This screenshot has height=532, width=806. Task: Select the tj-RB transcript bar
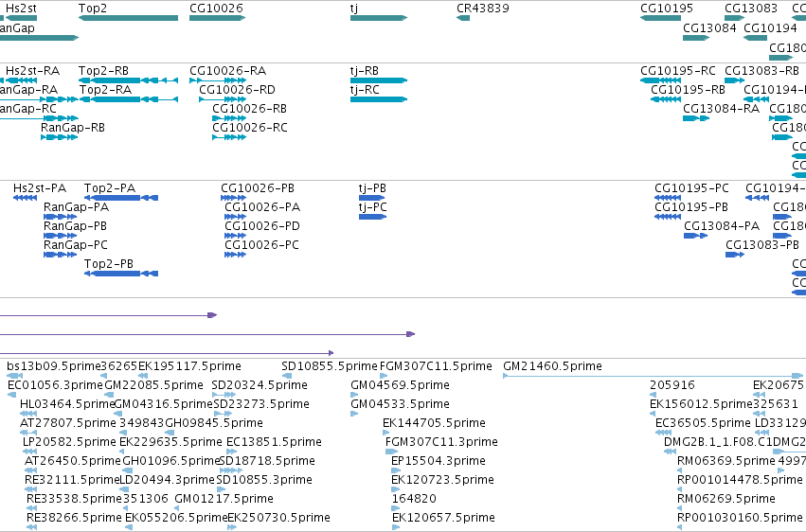[x=378, y=80]
